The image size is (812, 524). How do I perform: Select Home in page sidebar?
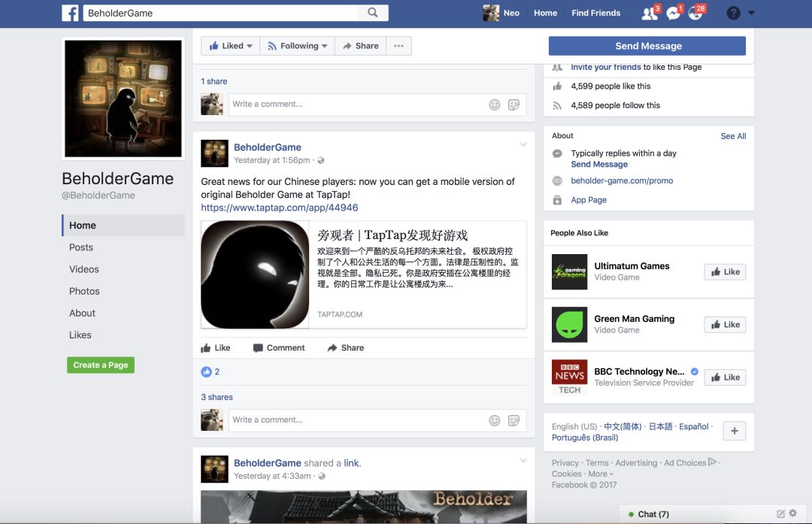coord(123,226)
